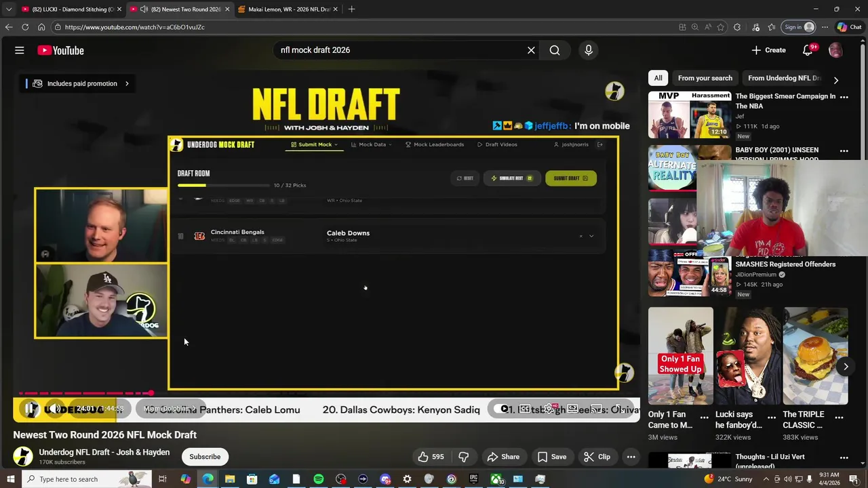Start voice search with the microphone
The width and height of the screenshot is (868, 488).
point(589,50)
